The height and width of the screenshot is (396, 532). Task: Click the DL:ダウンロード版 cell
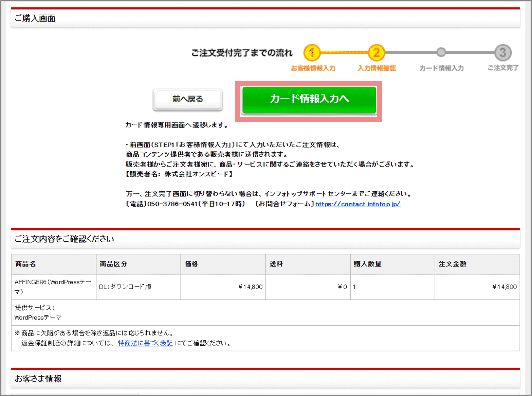coord(125,287)
